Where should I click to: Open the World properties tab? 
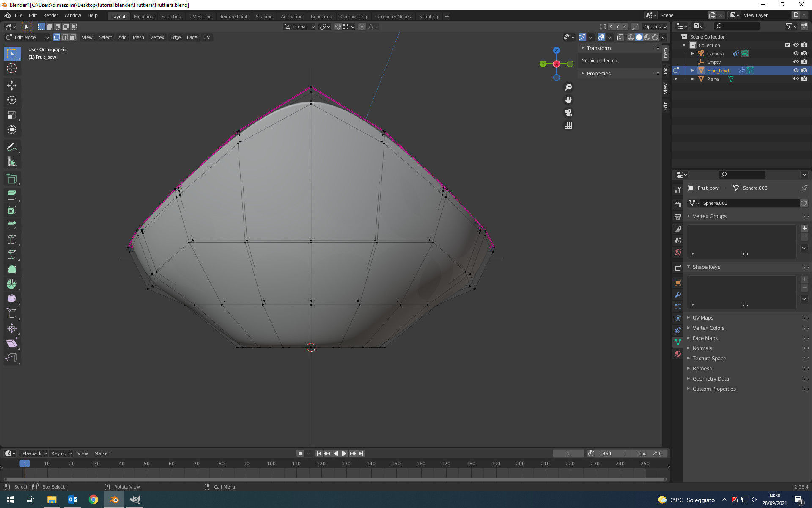click(678, 252)
